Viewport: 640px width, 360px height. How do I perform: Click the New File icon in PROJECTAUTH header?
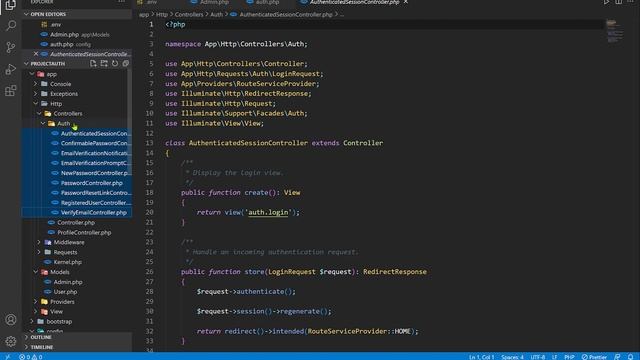click(93, 64)
